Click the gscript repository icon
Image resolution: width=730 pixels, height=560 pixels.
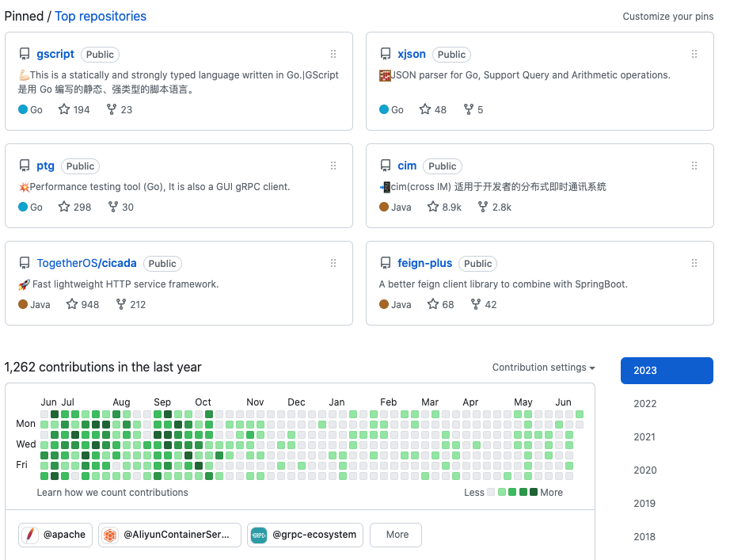click(25, 54)
